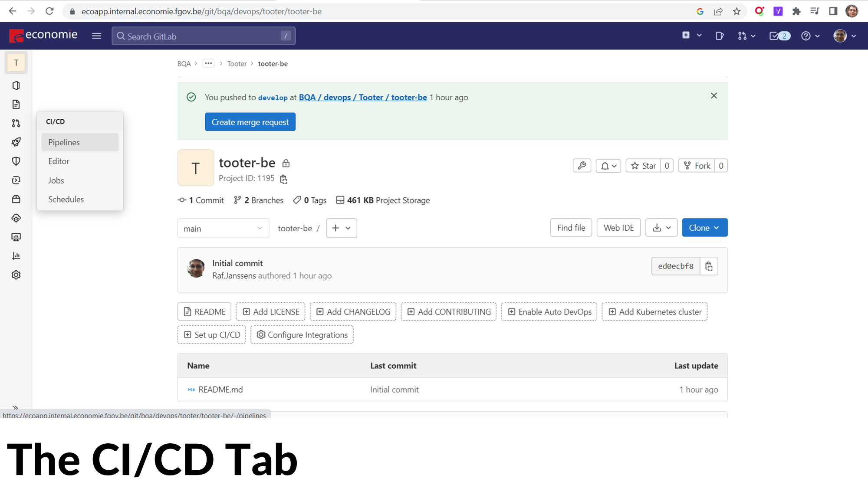Open the BQA / devops / Tooter / tooter-be link
868x488 pixels.
point(363,98)
